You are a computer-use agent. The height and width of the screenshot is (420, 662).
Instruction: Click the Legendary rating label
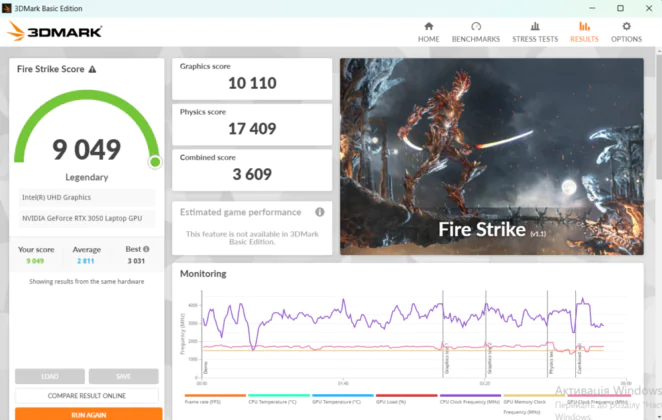click(87, 177)
